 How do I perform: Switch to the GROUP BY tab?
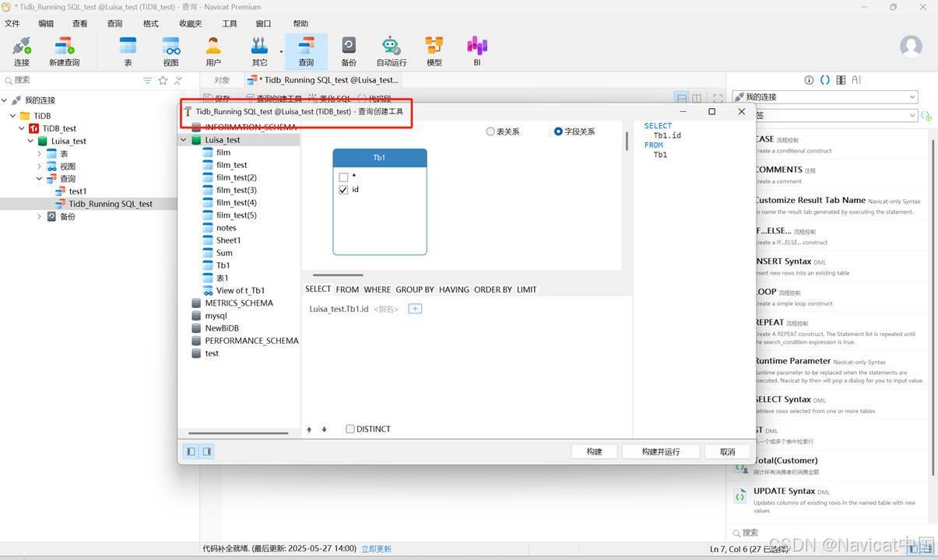[x=415, y=289]
